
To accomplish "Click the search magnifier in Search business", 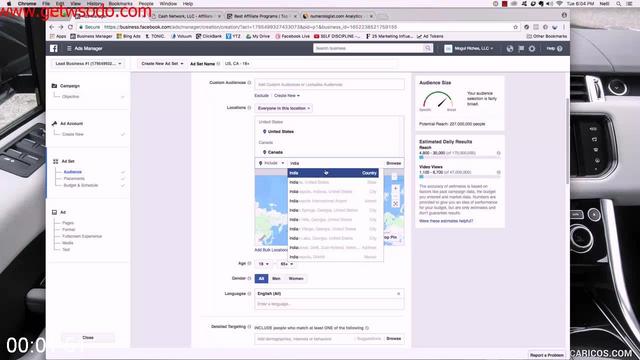I will [x=427, y=48].
